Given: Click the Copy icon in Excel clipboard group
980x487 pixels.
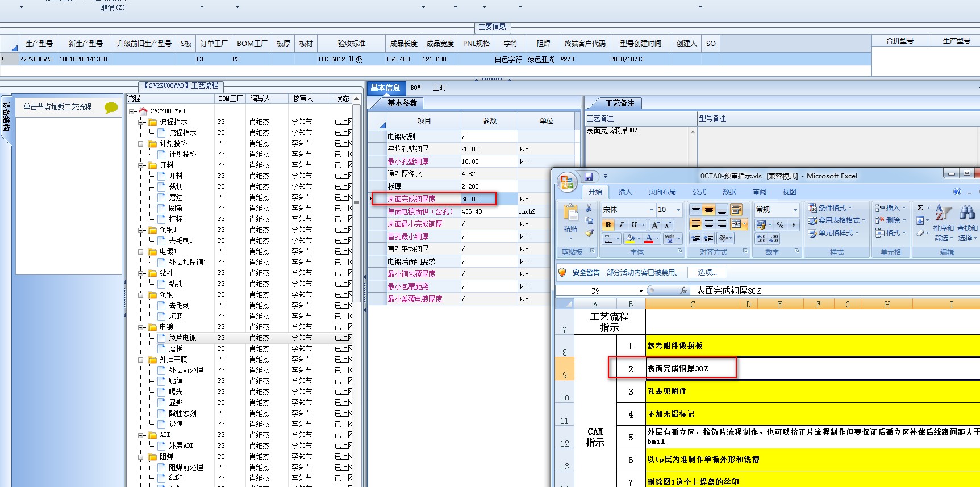Looking at the screenshot, I should point(589,220).
